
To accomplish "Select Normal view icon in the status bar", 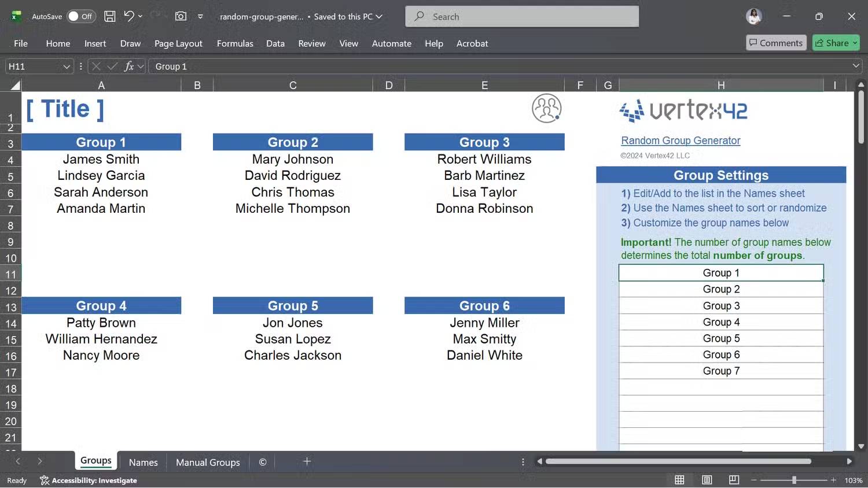I will 679,480.
